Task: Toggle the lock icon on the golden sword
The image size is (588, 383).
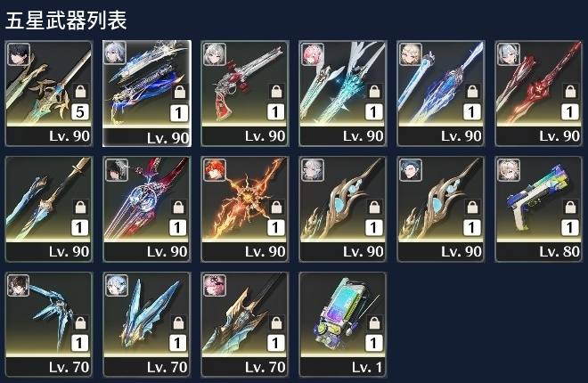Action: pyautogui.click(x=80, y=91)
